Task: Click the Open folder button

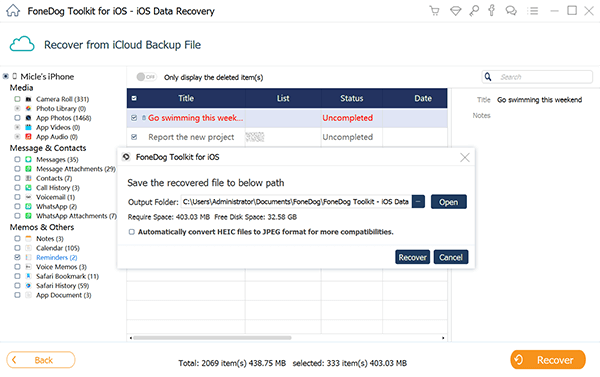Action: pyautogui.click(x=448, y=202)
